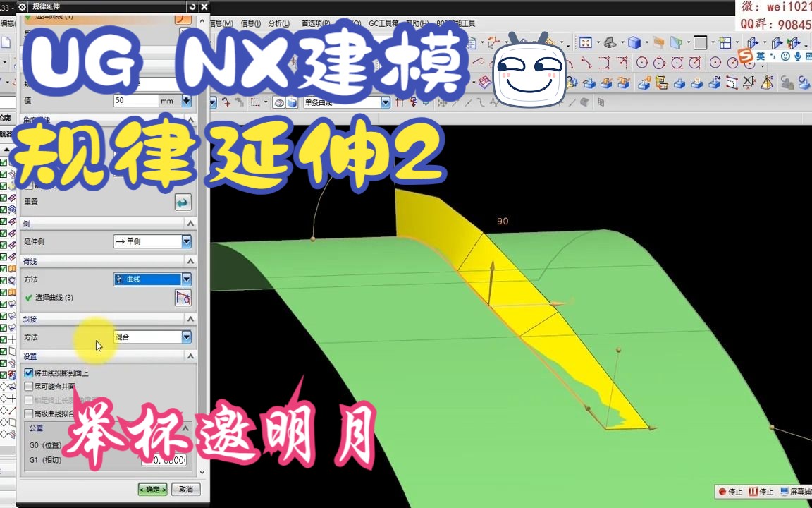Click the Sogou input S icon
Screen dimensions: 812x508
point(746,56)
